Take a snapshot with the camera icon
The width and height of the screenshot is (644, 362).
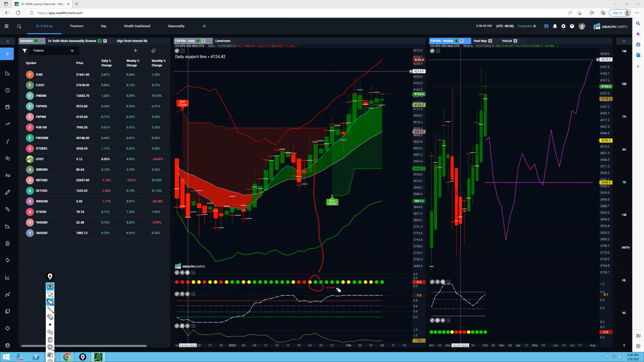click(50, 355)
